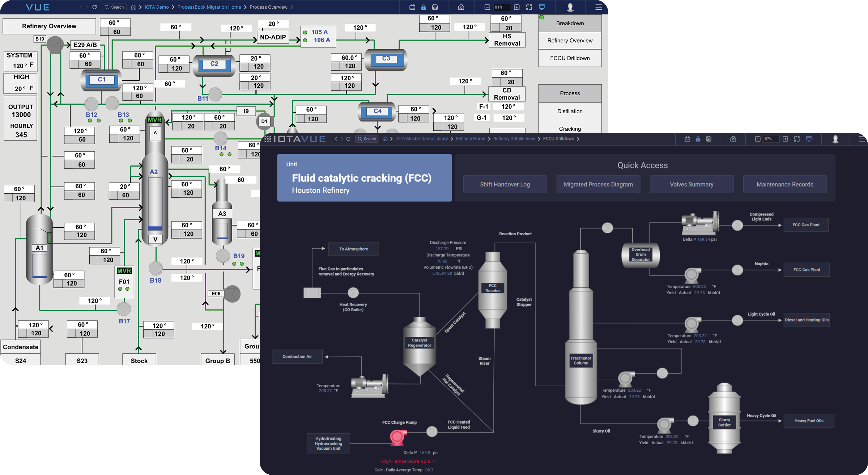Click the Search field in the dark IOTA VUE header
Viewport: 868px width, 475px height.
pos(367,139)
